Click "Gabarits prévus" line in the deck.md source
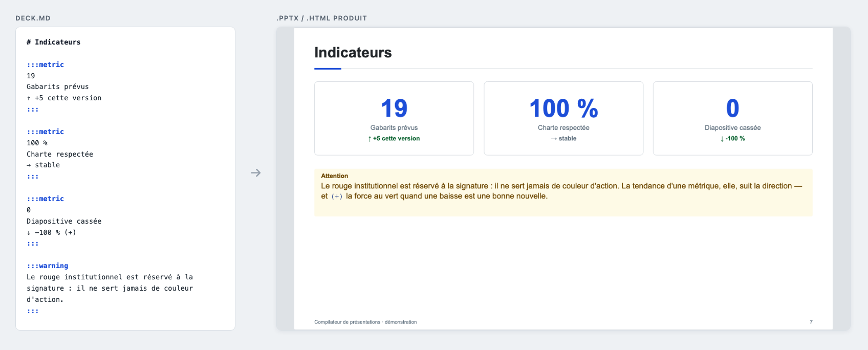 pyautogui.click(x=58, y=86)
